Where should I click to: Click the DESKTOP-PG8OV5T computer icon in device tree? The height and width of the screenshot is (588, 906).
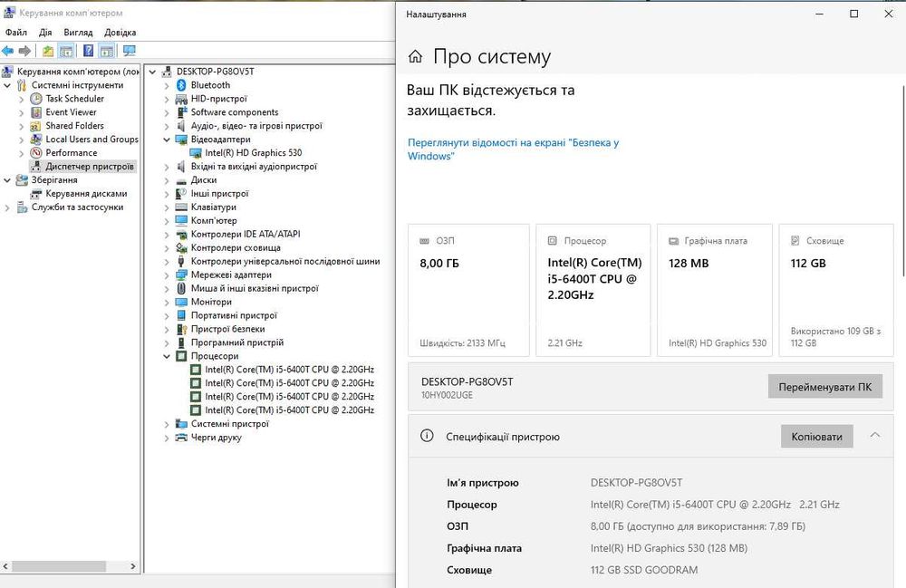tap(167, 72)
